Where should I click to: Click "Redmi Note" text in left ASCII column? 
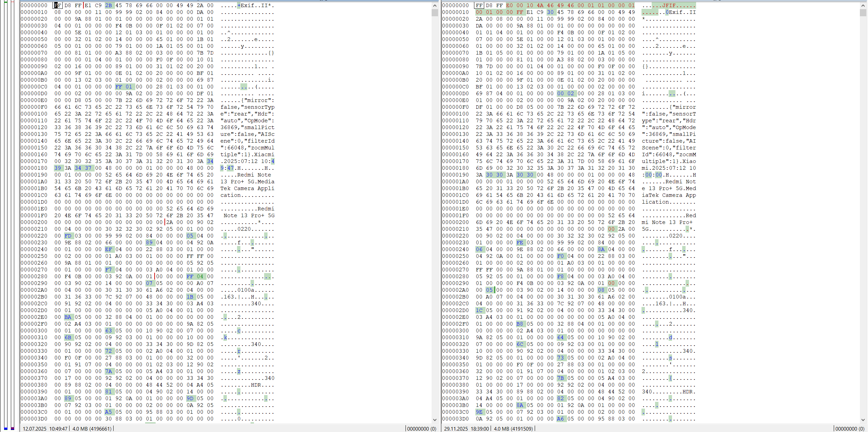[254, 175]
